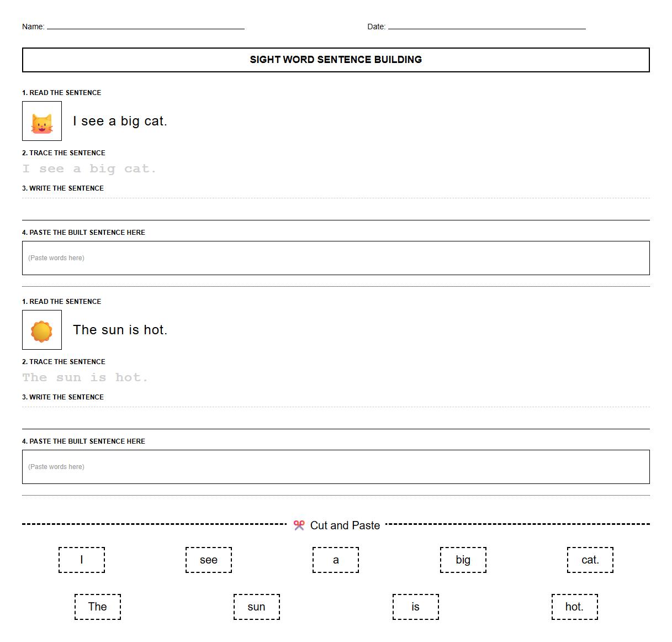Click the first 'Paste words here' box

[336, 257]
